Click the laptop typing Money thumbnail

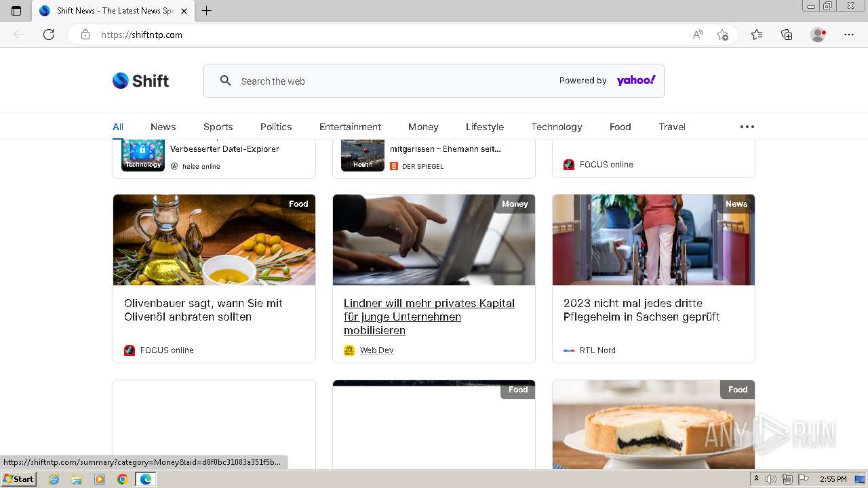coord(434,240)
